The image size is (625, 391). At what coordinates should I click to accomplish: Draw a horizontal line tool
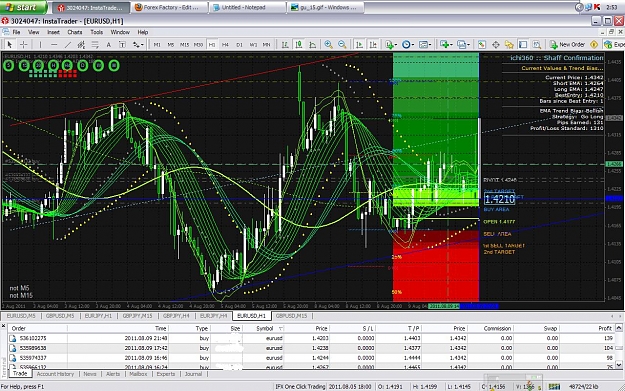[54, 45]
